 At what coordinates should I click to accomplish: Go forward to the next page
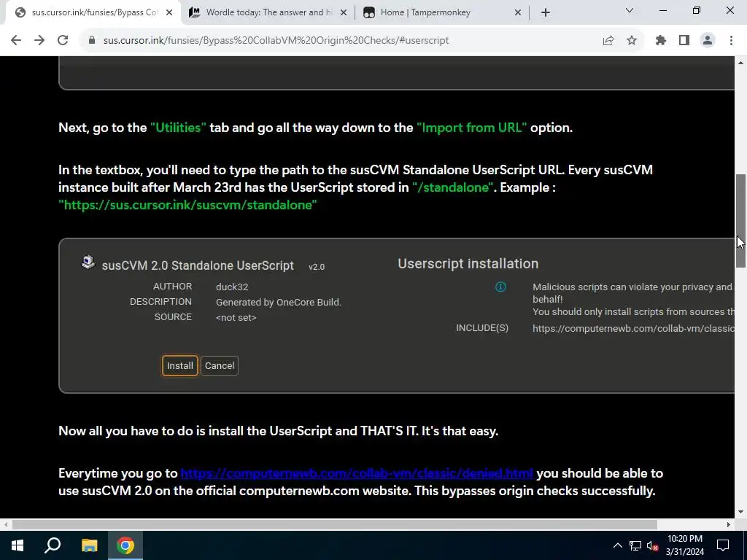(x=39, y=41)
